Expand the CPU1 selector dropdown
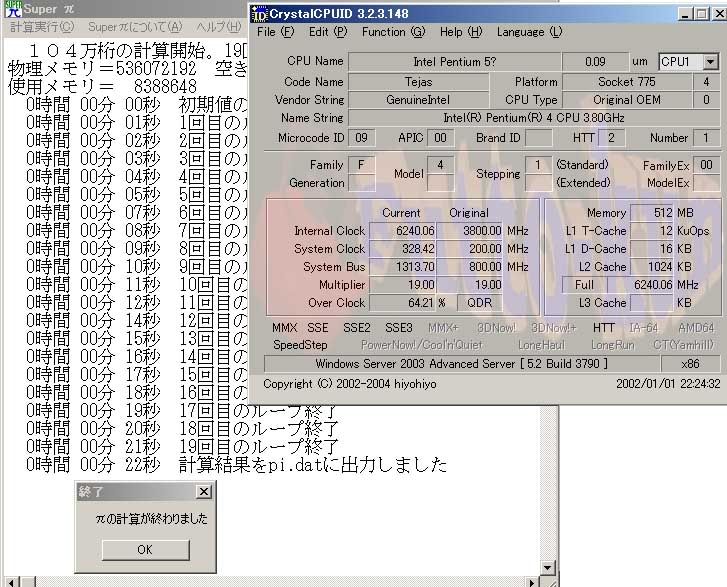Image resolution: width=727 pixels, height=587 pixels. point(710,62)
